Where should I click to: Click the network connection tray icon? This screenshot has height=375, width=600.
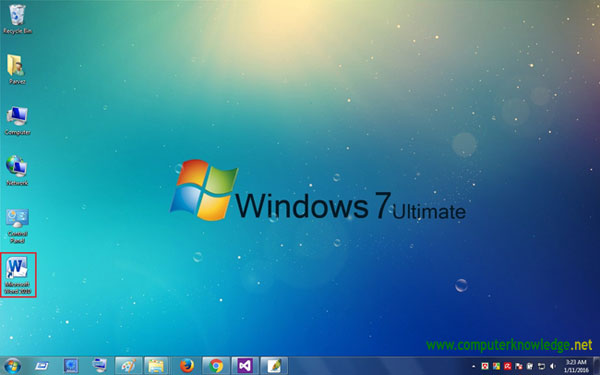[x=541, y=366]
